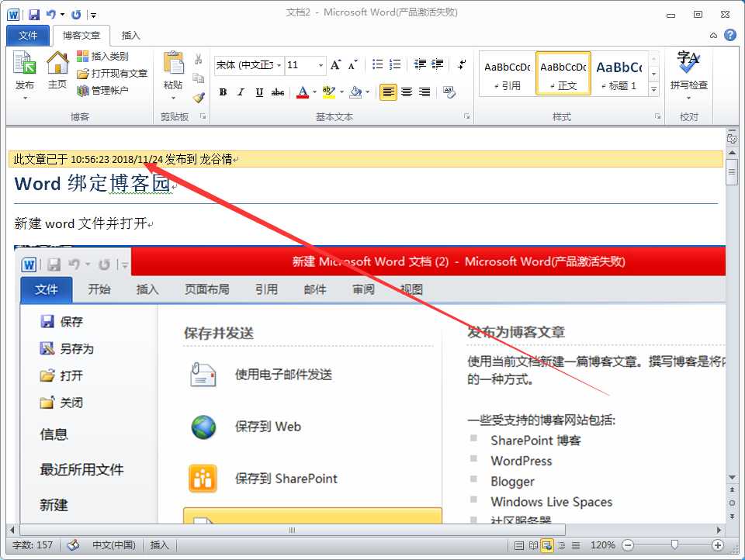Toggle Align Text Right
Screen dimensions: 745x560
click(x=424, y=92)
